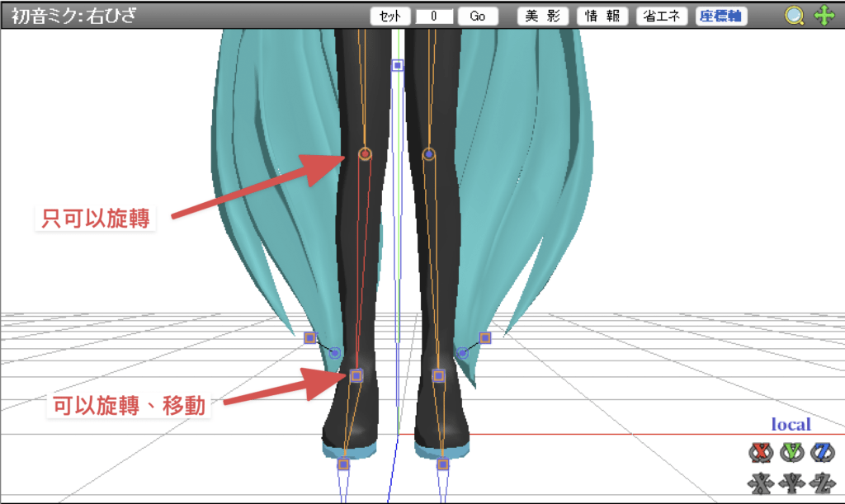Screen dimensions: 845x504
Task: Click the green Y-axis rotation icon
Action: click(791, 452)
